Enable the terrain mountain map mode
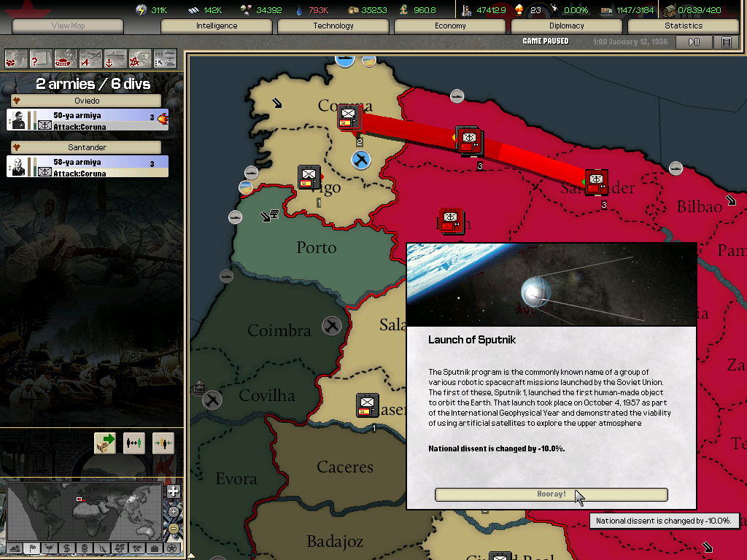The image size is (747, 560). (x=14, y=548)
